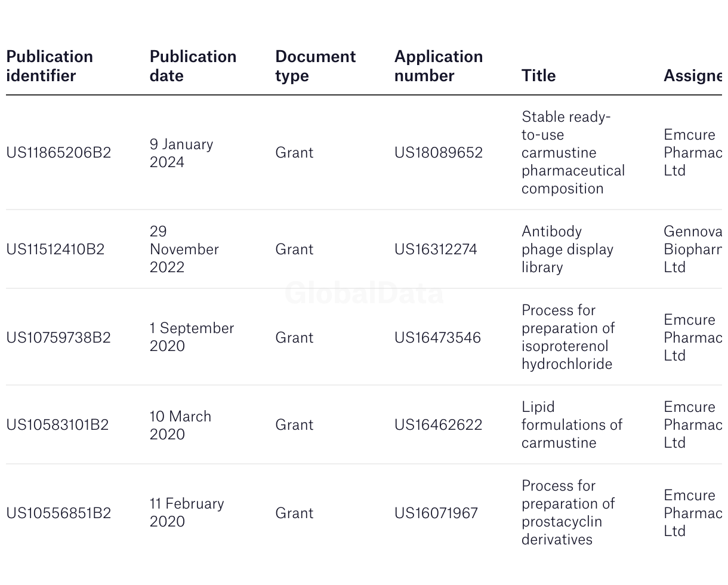Click the Title column header
This screenshot has width=728, height=585.
[x=538, y=75]
